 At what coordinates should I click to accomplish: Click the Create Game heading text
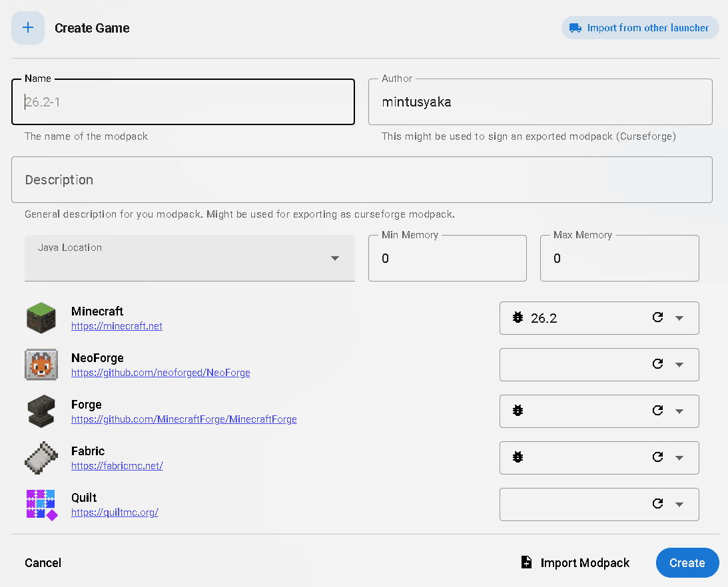(x=92, y=29)
